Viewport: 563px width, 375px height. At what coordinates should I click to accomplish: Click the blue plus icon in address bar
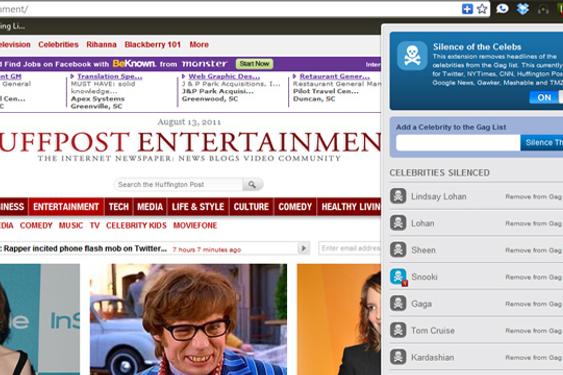point(467,9)
